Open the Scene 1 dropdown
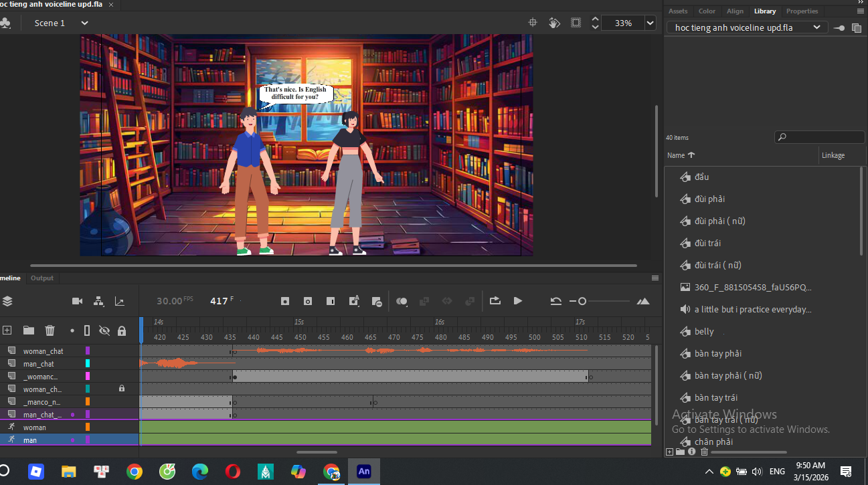Viewport: 868px width, 485px height. (x=84, y=23)
